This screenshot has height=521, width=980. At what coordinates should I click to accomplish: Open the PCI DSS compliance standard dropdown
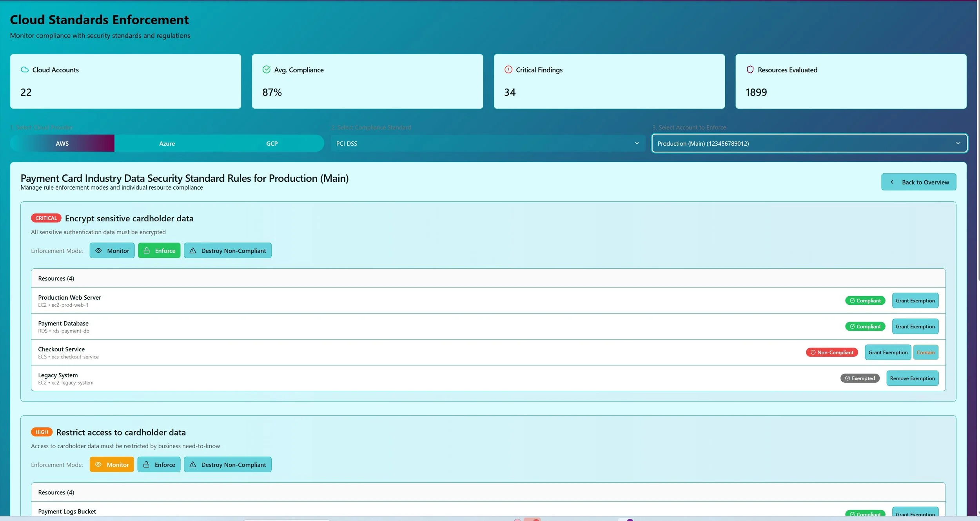(x=488, y=143)
